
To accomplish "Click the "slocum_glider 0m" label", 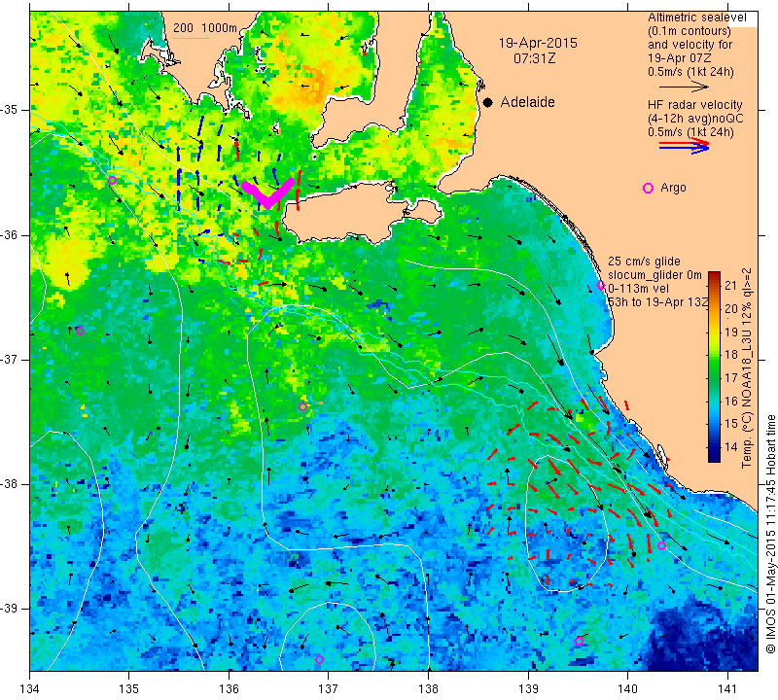I will coord(654,275).
